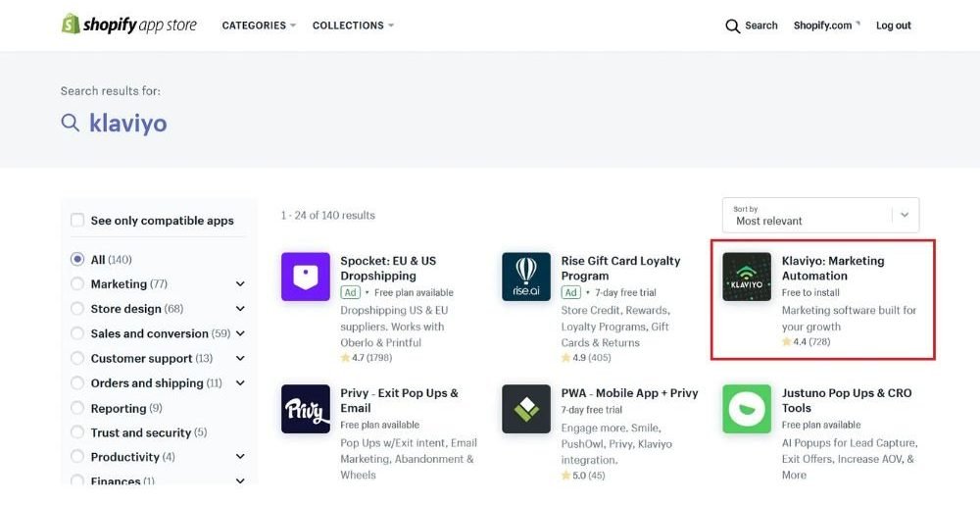Expand the Store design filter chevron
This screenshot has width=980, height=505.
(240, 309)
